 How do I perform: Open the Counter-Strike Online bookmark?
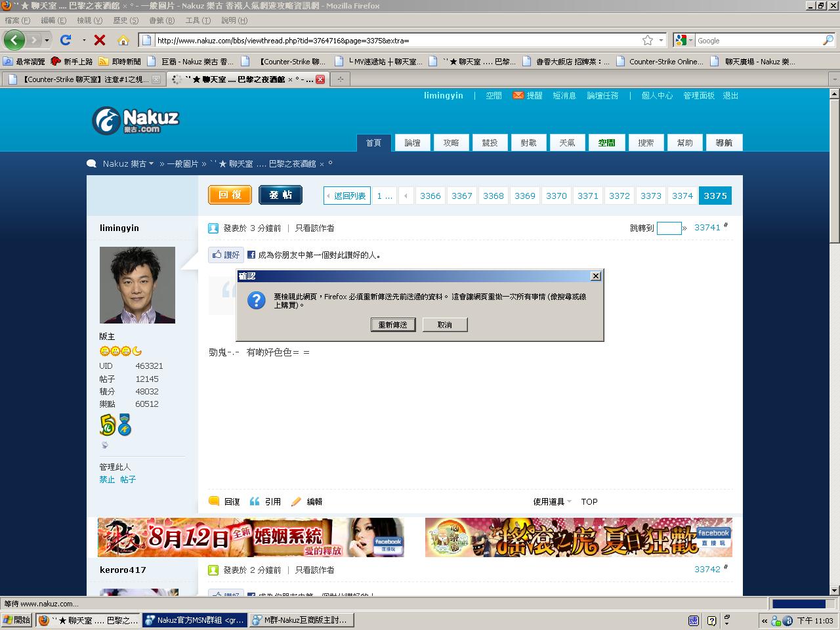pyautogui.click(x=660, y=61)
